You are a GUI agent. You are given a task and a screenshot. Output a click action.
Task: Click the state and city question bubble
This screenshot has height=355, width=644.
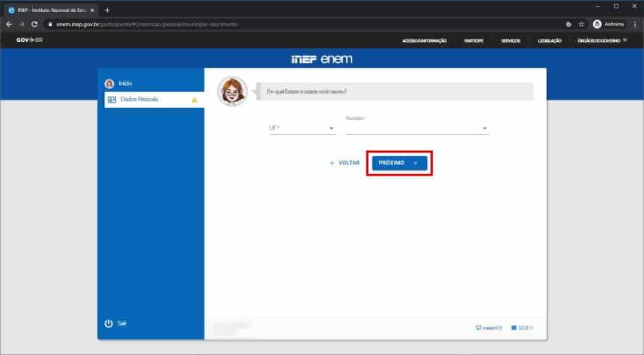395,91
